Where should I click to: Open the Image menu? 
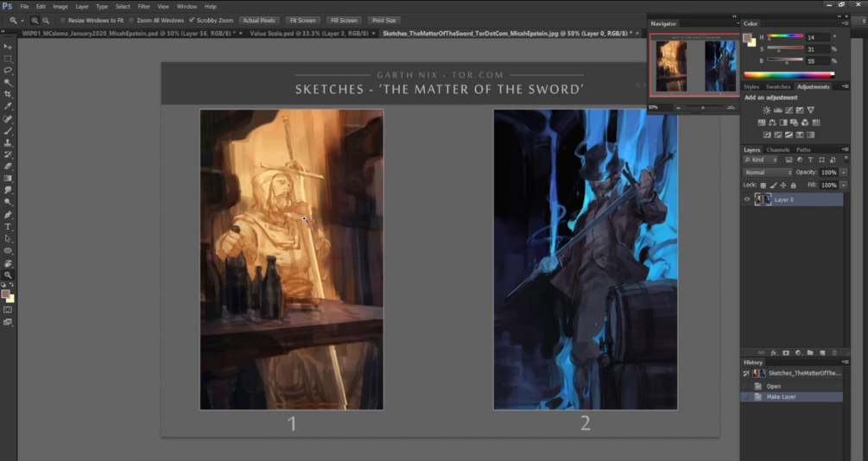pyautogui.click(x=60, y=7)
